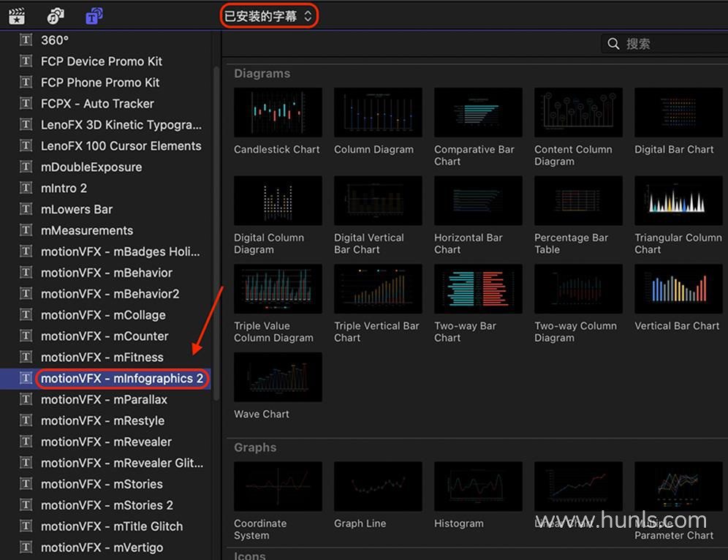Select motionVFX - mStories 2 category

coord(106,505)
